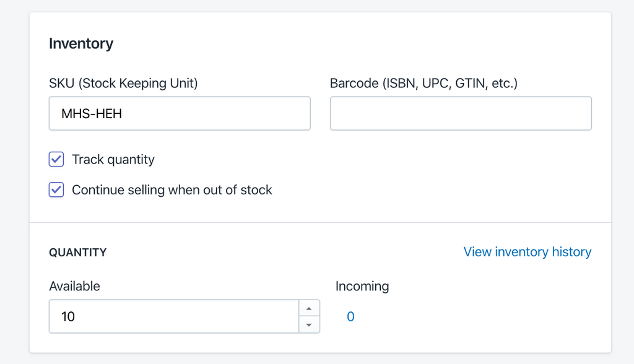Open the incoming inventory details via 0

click(x=350, y=316)
